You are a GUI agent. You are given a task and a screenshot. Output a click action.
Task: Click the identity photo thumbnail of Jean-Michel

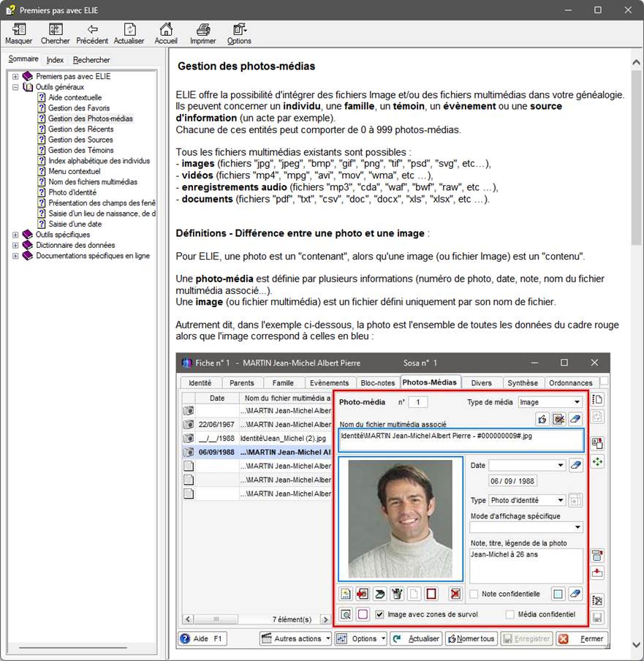pyautogui.click(x=400, y=518)
